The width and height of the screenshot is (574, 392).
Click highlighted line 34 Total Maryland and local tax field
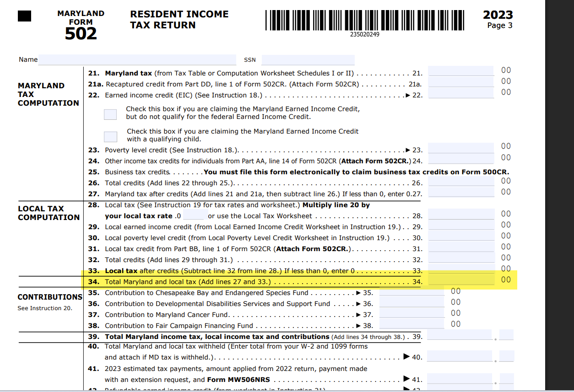coord(461,280)
